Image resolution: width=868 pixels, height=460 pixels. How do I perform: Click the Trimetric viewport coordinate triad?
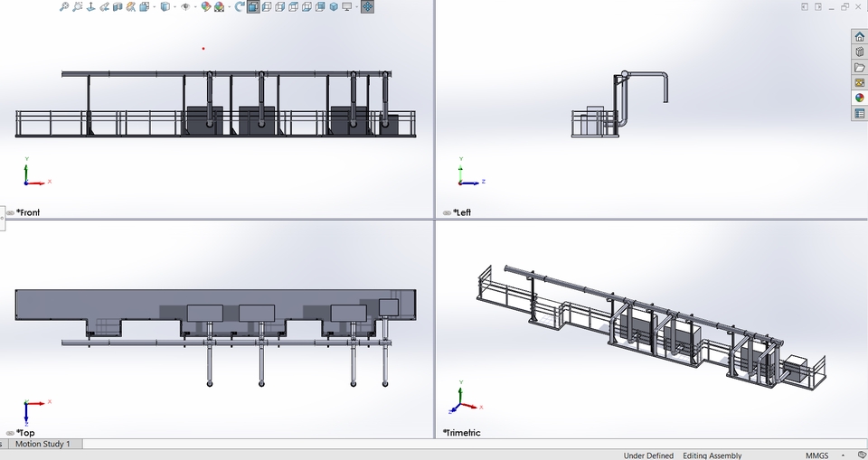pyautogui.click(x=465, y=398)
